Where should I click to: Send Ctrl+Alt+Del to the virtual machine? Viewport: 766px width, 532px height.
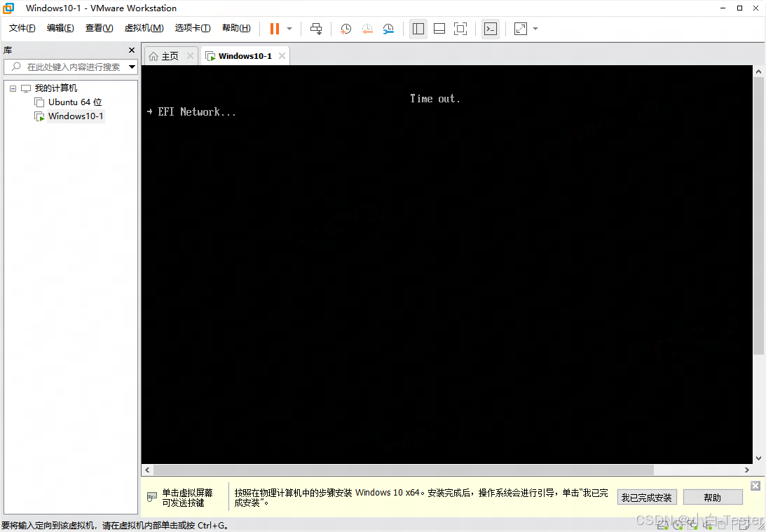(317, 29)
